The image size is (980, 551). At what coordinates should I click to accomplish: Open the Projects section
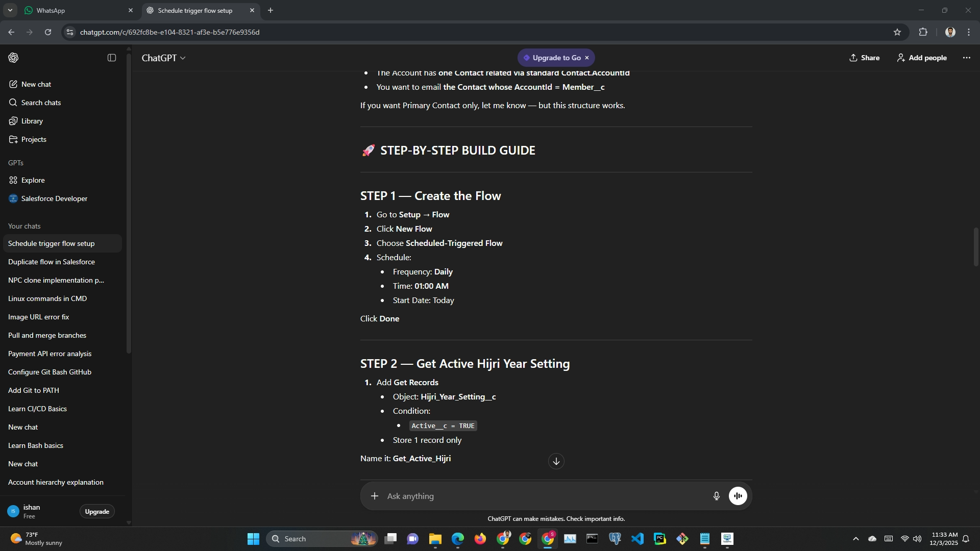click(34, 139)
